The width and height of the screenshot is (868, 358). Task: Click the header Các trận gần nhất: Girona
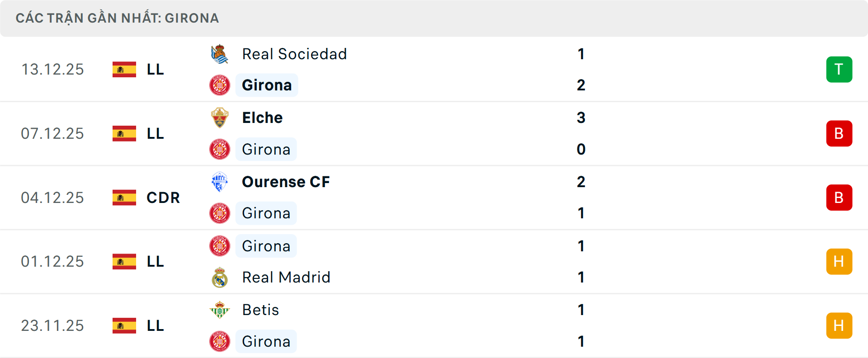[117, 18]
